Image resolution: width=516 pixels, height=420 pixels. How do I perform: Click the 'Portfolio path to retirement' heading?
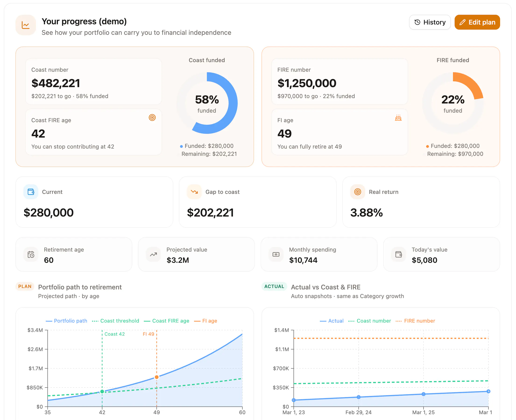80,287
